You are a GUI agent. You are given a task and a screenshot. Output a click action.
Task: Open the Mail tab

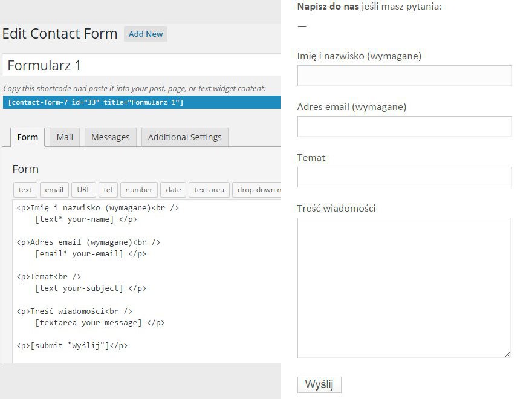(x=65, y=137)
